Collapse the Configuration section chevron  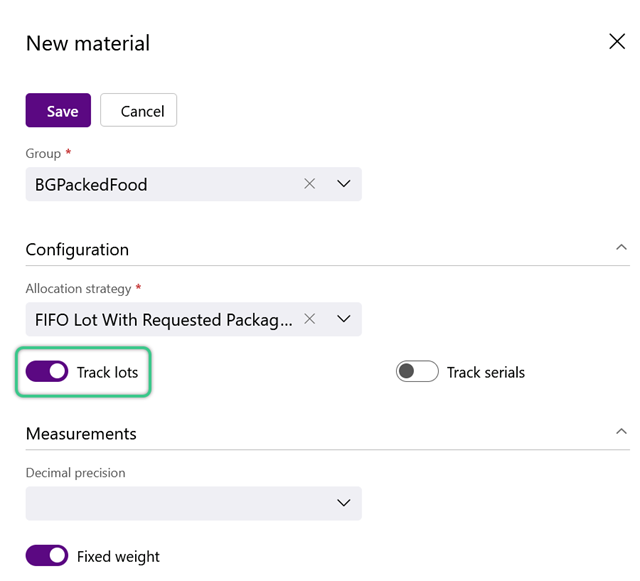click(x=621, y=247)
